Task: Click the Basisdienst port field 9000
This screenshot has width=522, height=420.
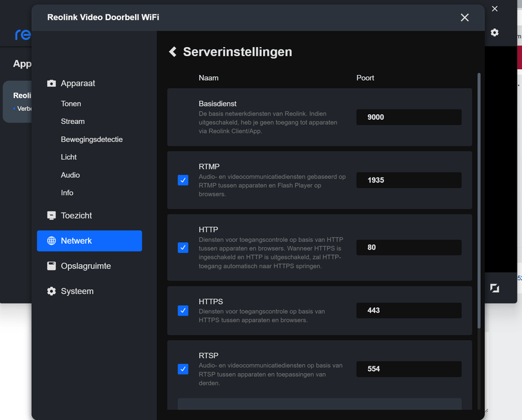Action: pyautogui.click(x=408, y=117)
